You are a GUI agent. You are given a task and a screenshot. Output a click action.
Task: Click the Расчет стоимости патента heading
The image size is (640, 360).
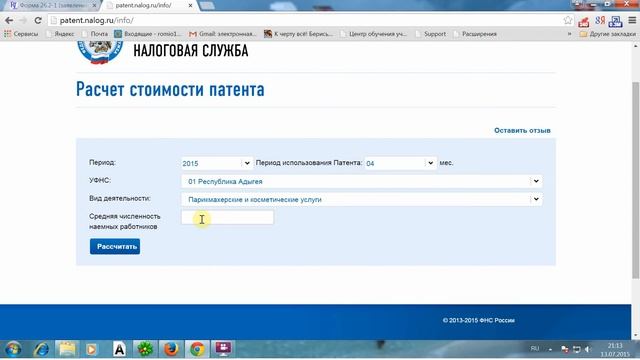170,89
